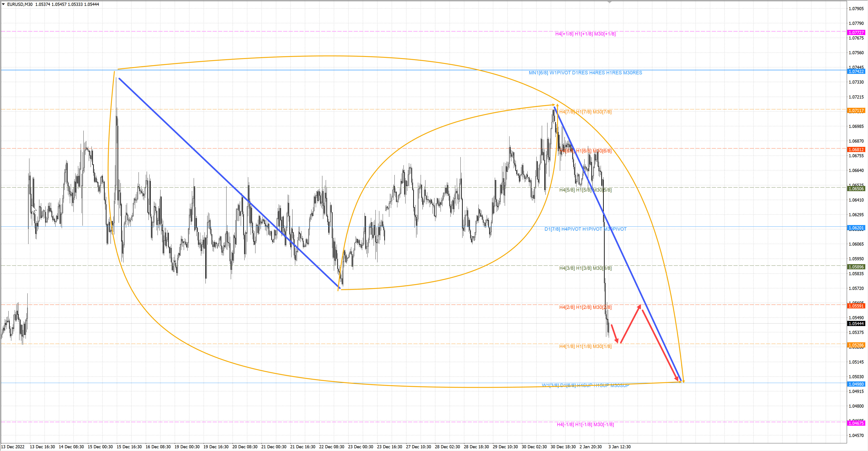This screenshot has height=451, width=868.
Task: Select the orange 1.07117 price label
Action: [x=856, y=110]
